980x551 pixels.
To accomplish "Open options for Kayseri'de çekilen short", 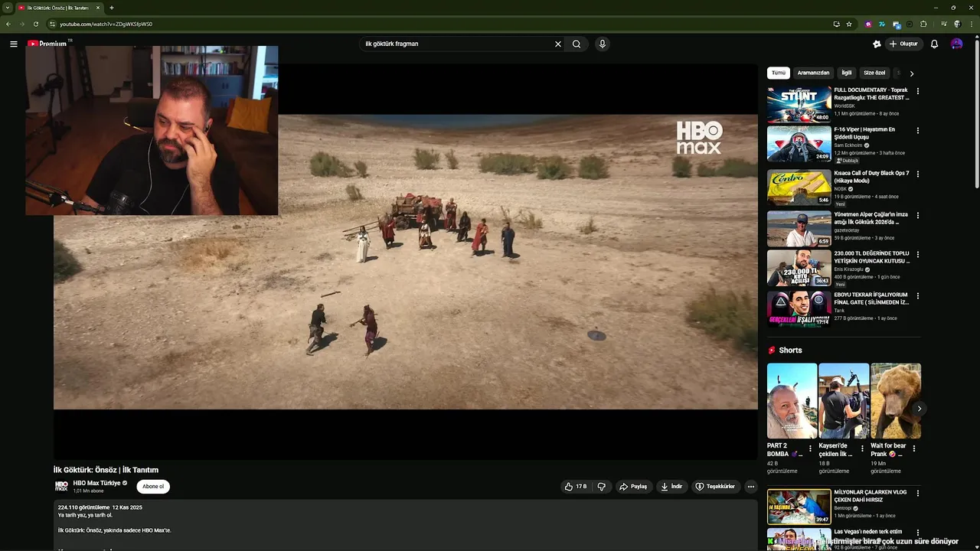I will [862, 449].
